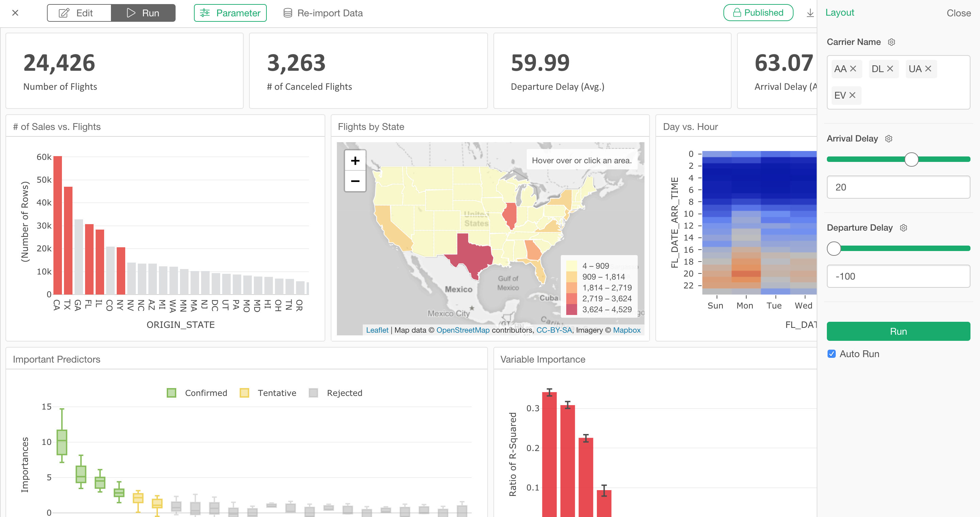The width and height of the screenshot is (980, 517).
Task: Click the 'Flights by State' chart title
Action: click(x=371, y=127)
